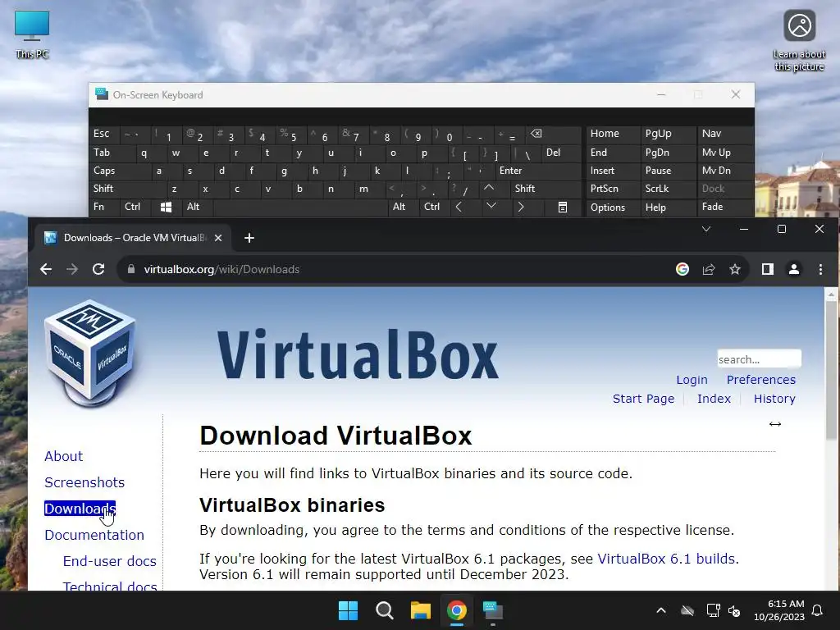840x630 pixels.
Task: Click the page width toggle arrow
Action: point(774,424)
